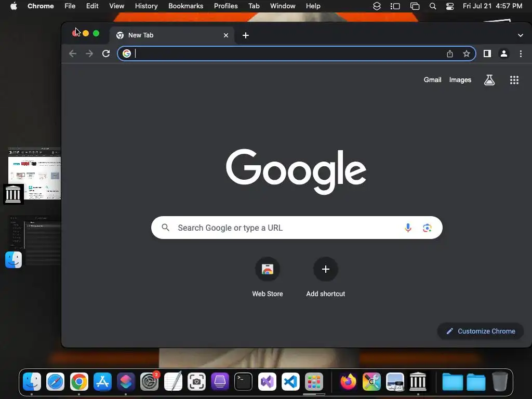This screenshot has width=532, height=399.
Task: Open Launchpad from the Dock
Action: tap(314, 382)
